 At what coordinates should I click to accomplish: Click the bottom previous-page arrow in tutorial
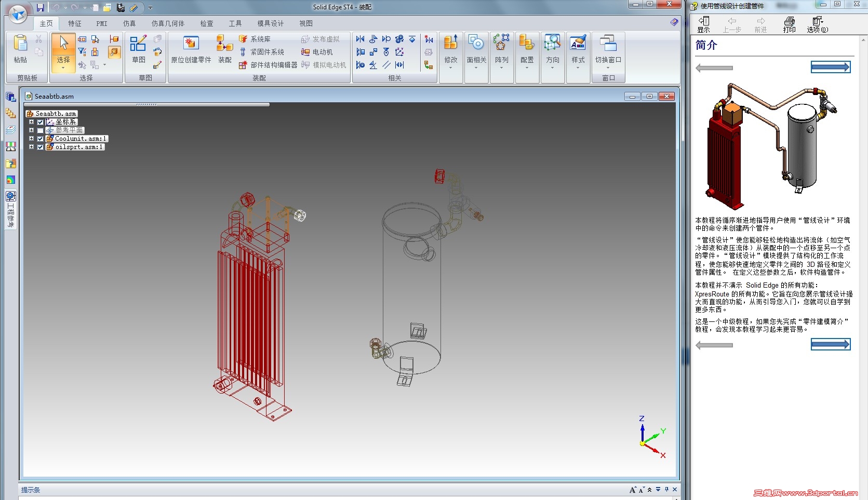point(714,345)
